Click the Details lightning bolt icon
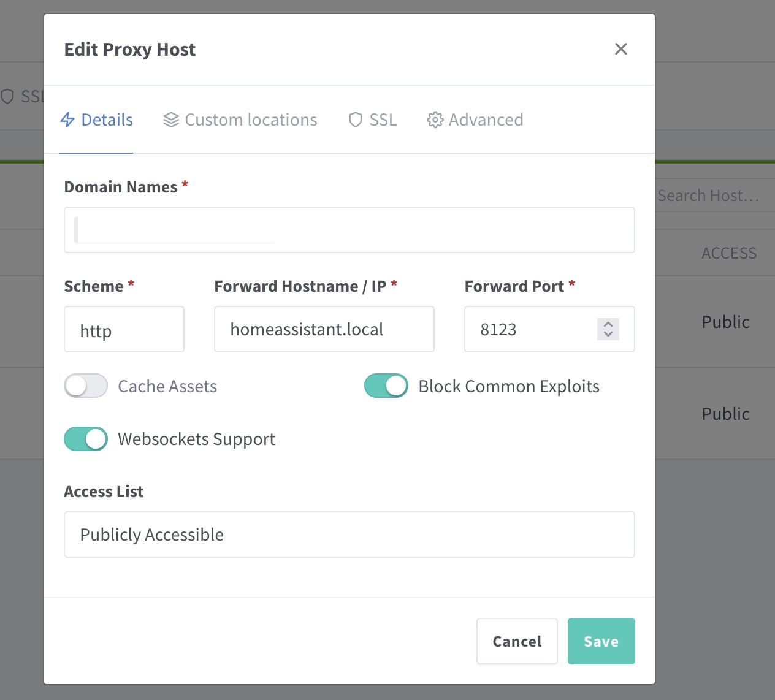This screenshot has height=700, width=775. tap(67, 120)
